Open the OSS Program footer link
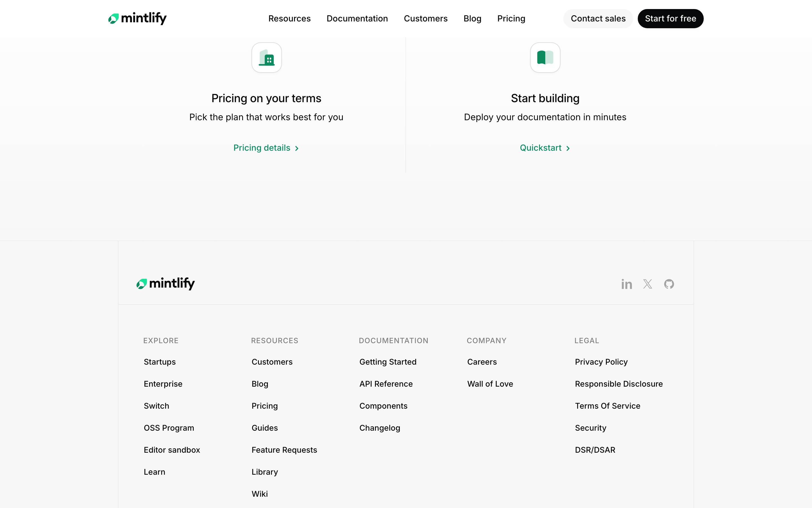The height and width of the screenshot is (508, 812). coord(169,428)
